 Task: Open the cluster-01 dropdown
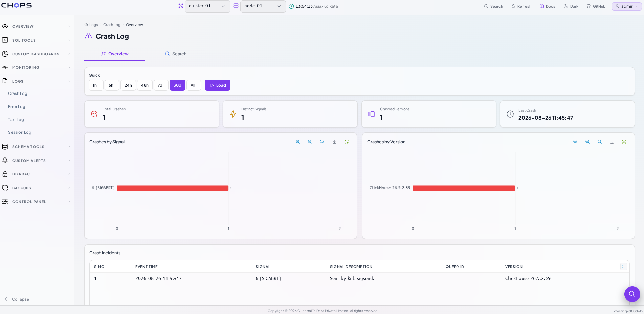[207, 6]
